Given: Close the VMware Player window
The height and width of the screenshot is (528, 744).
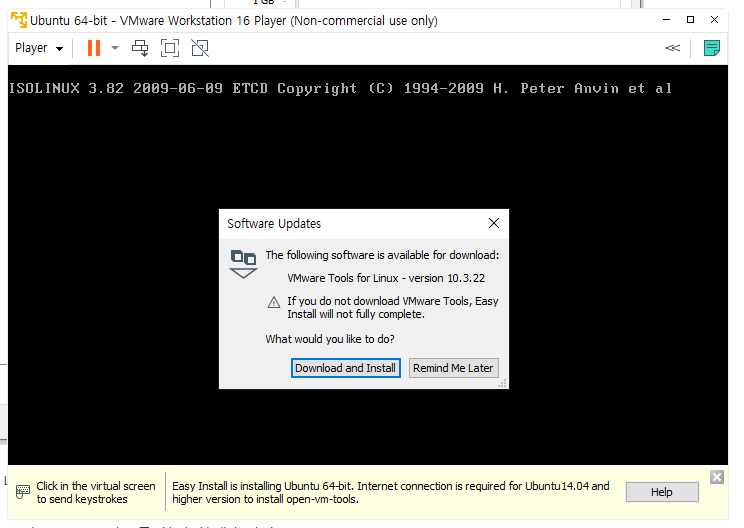Looking at the screenshot, I should (714, 20).
